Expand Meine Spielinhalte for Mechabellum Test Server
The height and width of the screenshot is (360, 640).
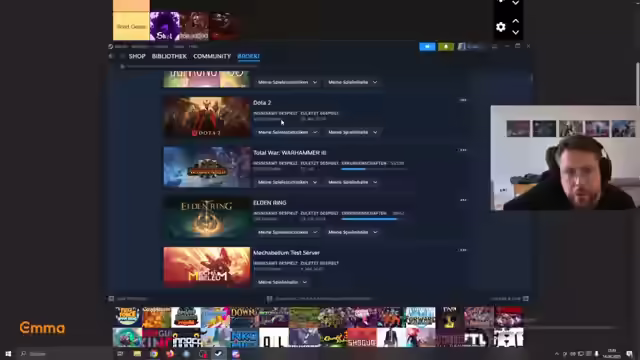[x=282, y=282]
